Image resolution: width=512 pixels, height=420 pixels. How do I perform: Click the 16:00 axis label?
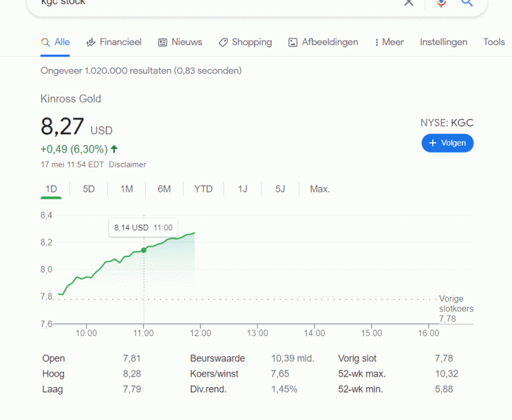pyautogui.click(x=429, y=333)
